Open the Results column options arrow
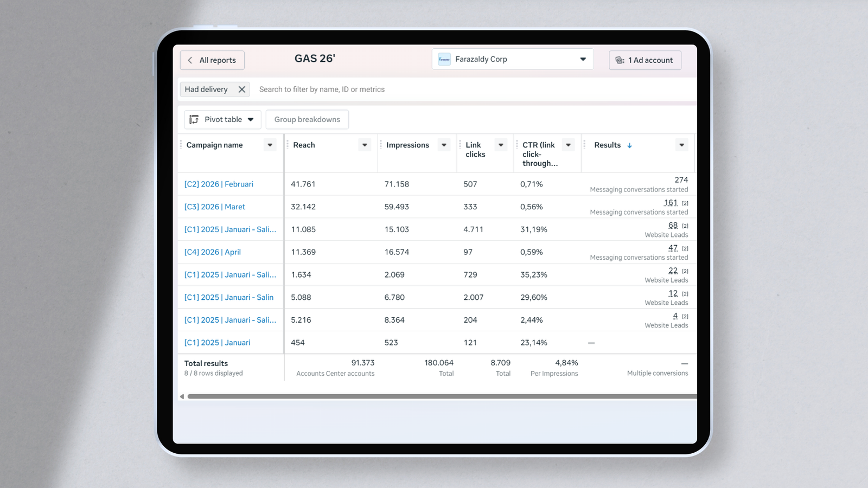The width and height of the screenshot is (868, 488). [682, 145]
